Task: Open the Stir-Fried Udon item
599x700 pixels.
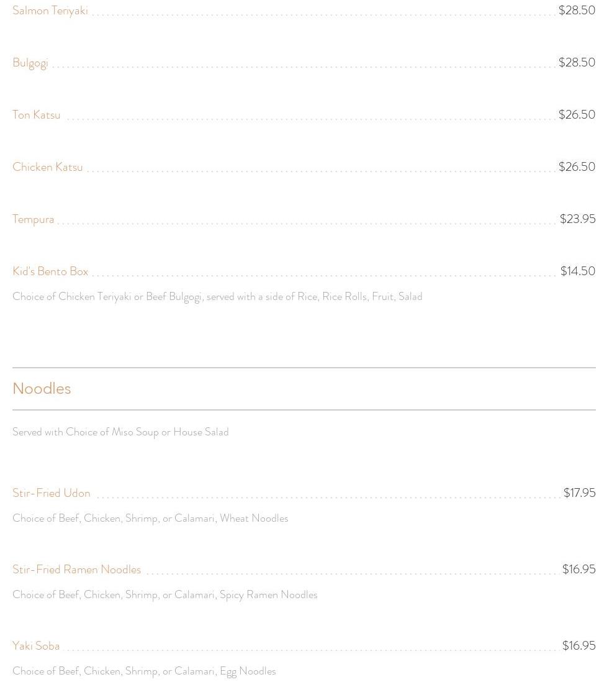Action: pyautogui.click(x=52, y=493)
